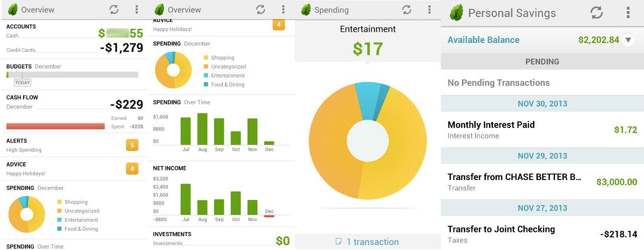Select the Transfer from CHASE BETTER transaction
Image resolution: width=644 pixels, height=250 pixels.
[542, 182]
